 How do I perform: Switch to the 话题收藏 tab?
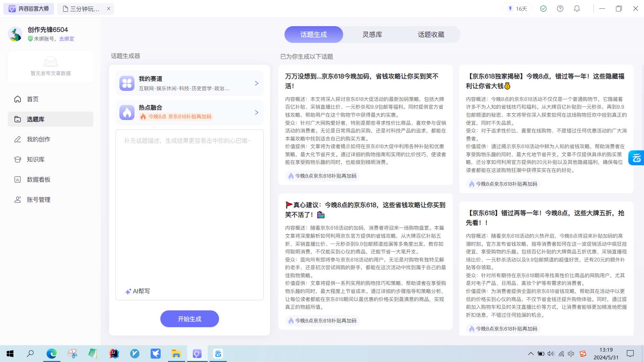point(431,35)
